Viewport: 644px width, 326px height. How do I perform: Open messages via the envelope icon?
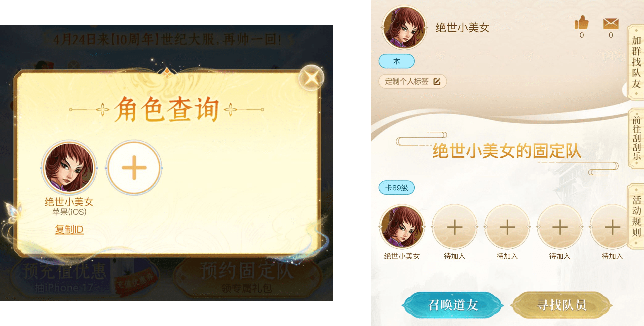tap(611, 24)
